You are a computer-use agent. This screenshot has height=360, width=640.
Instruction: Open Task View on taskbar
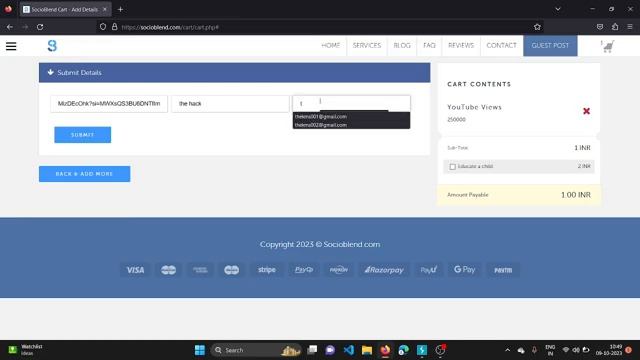[312, 350]
